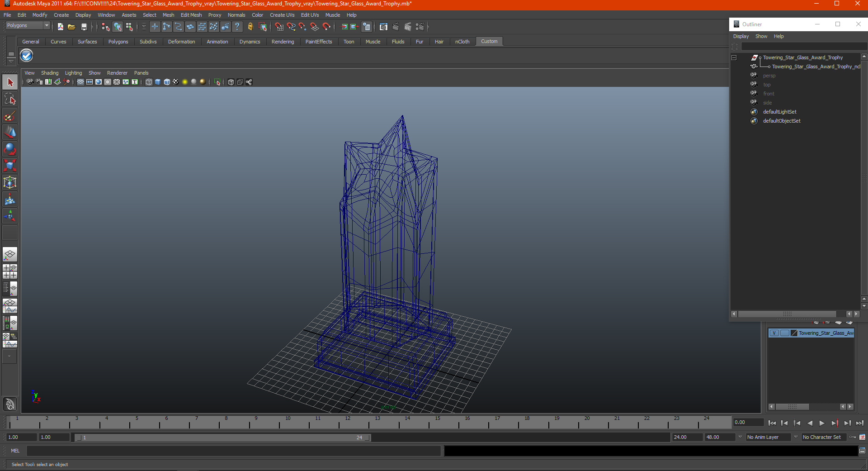Play animation backwards

click(810, 423)
